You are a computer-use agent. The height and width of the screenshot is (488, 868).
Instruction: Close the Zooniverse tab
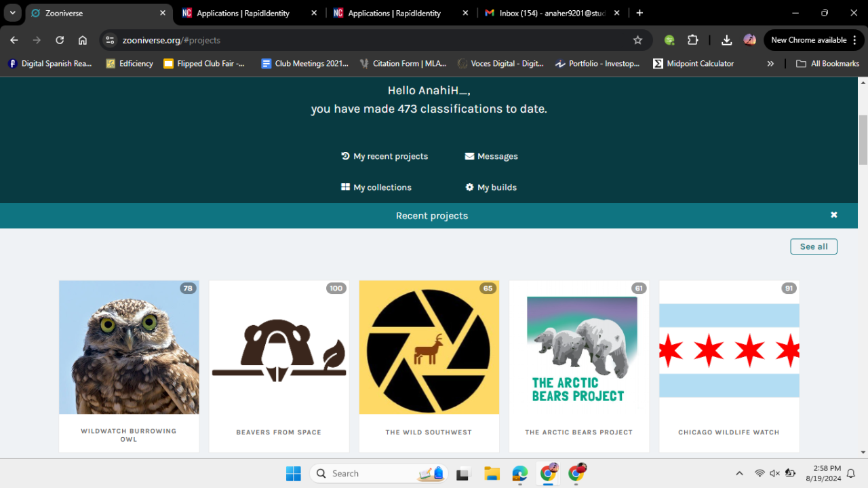pos(163,13)
